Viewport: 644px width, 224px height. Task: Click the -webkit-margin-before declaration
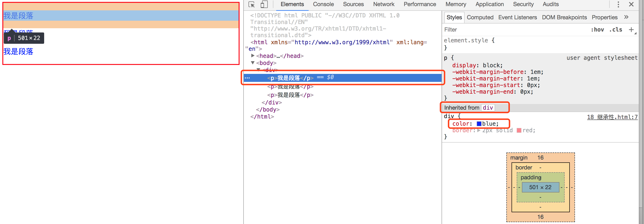coord(498,72)
